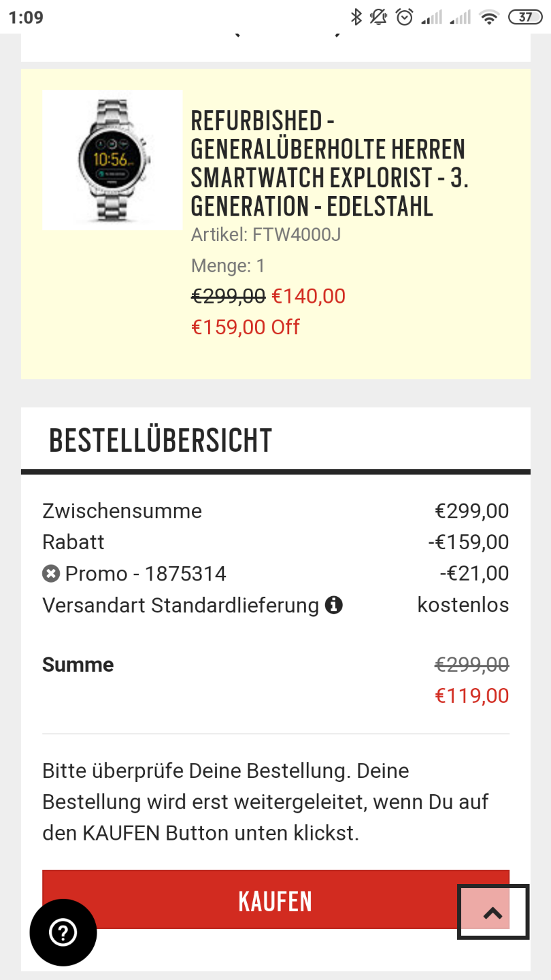Tap the muted notification bell icon
The image size is (551, 980).
379,17
